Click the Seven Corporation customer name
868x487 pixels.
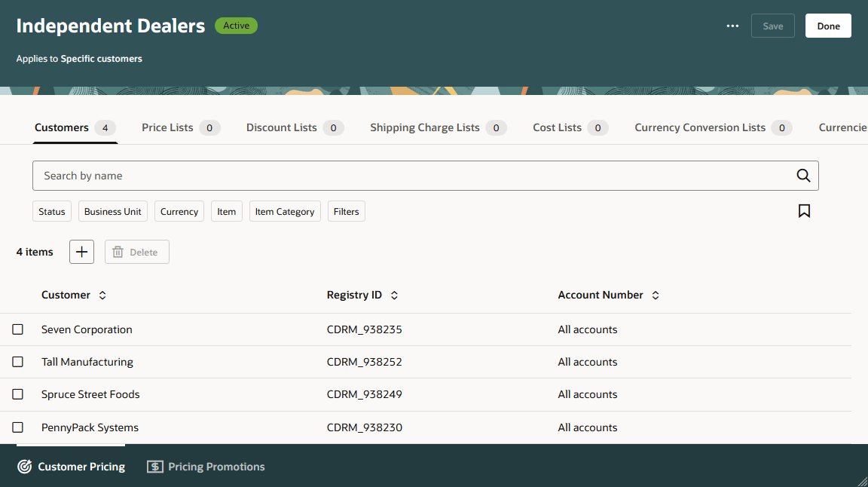(87, 329)
